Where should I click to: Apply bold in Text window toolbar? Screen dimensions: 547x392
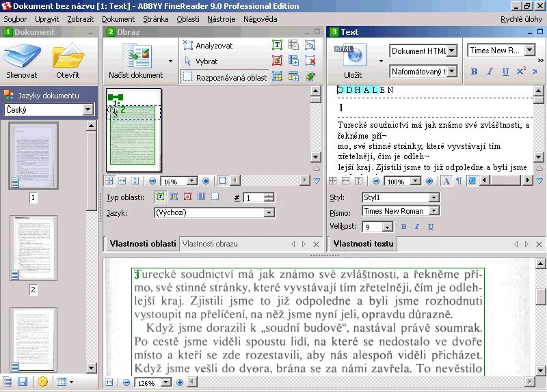[474, 72]
